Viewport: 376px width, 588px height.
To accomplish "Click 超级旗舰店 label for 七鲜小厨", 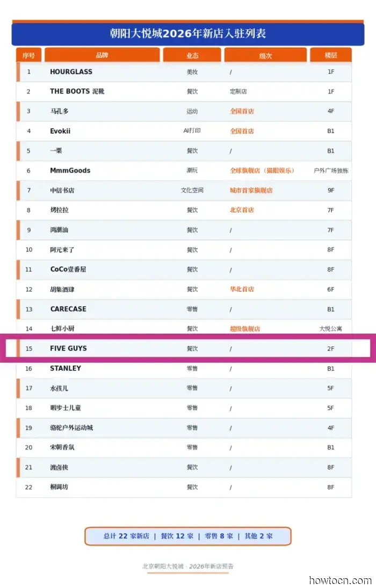I will (x=245, y=329).
